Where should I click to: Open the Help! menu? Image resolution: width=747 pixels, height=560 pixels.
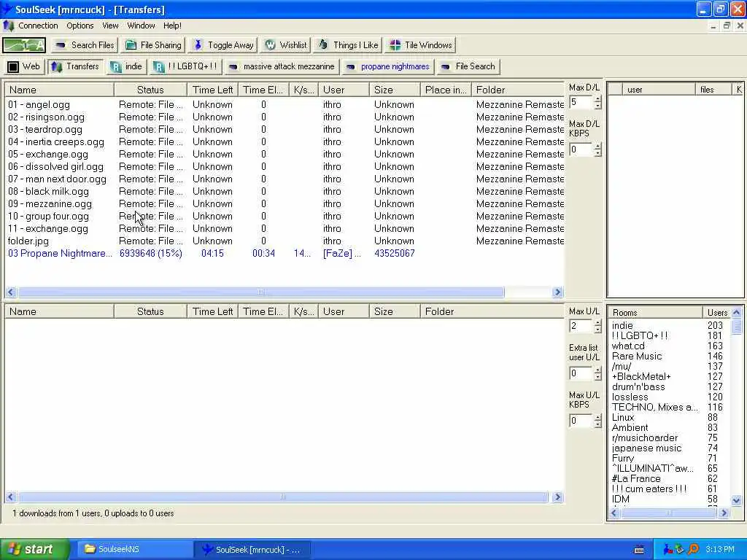[x=172, y=26]
